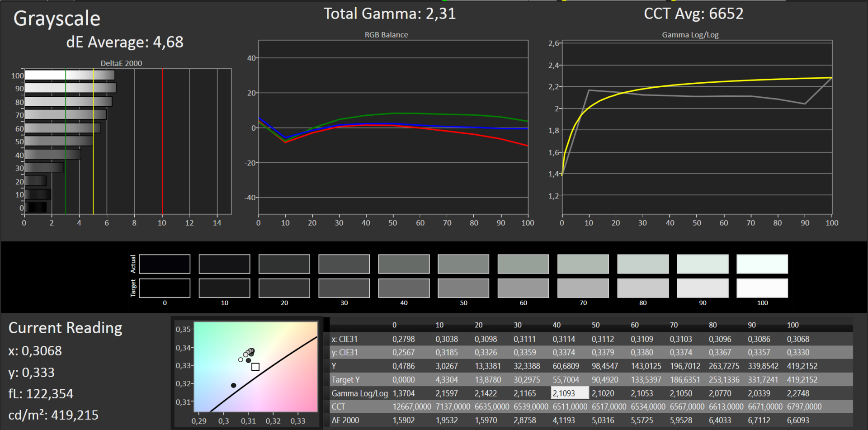Select the 50 bar in DeltaE 2000 chart

[x=59, y=141]
